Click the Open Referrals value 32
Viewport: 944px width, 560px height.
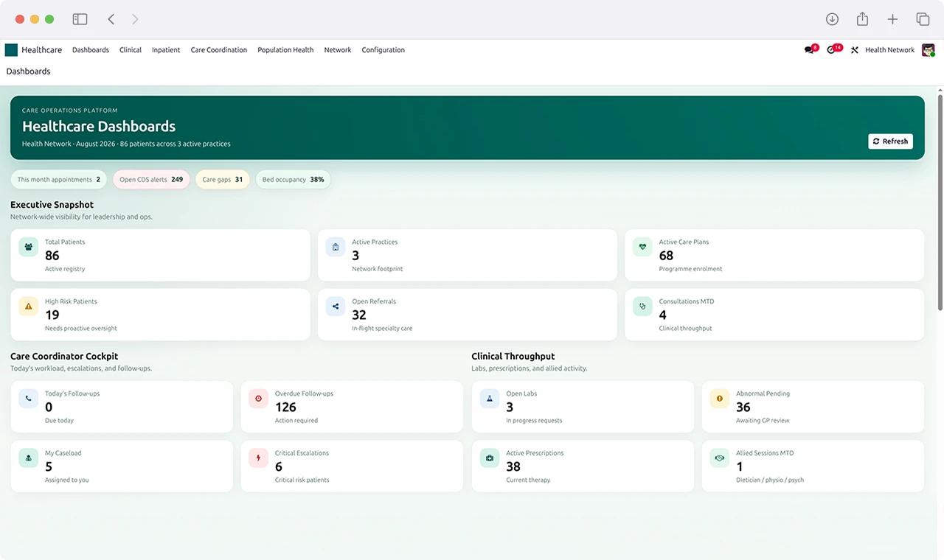(x=359, y=315)
